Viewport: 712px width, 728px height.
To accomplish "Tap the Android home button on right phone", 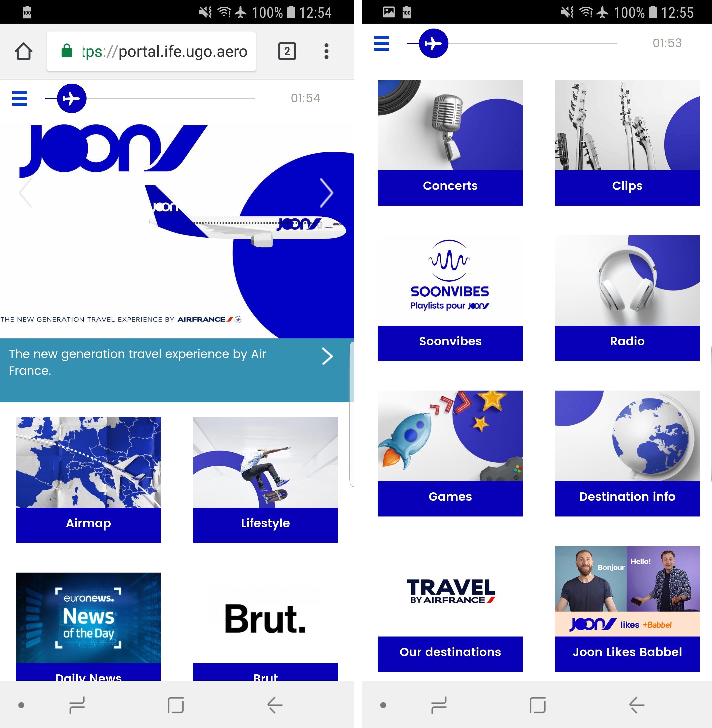I will coord(537,705).
